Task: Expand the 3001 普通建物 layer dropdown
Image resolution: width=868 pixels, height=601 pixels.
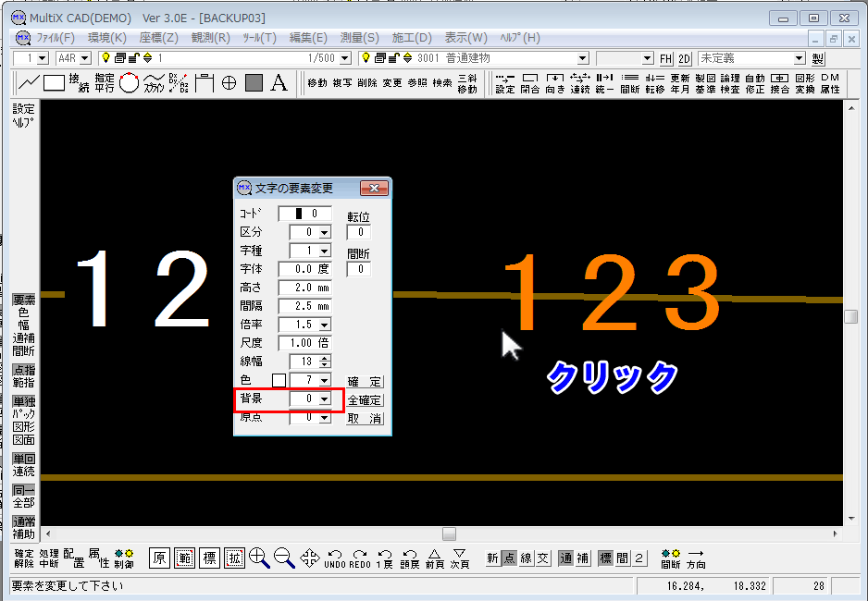Action: coord(582,58)
